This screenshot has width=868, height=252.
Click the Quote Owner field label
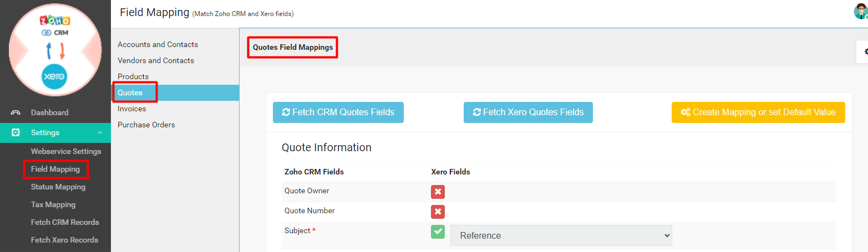click(x=307, y=191)
